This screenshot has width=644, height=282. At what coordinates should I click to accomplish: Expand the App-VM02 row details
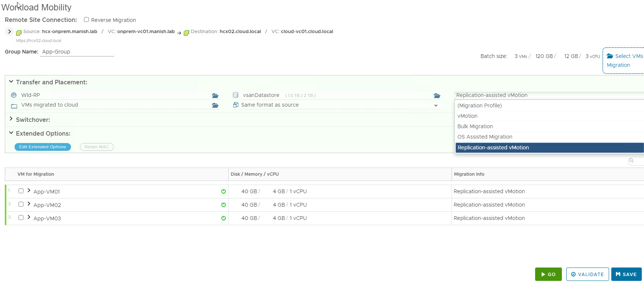pyautogui.click(x=29, y=204)
